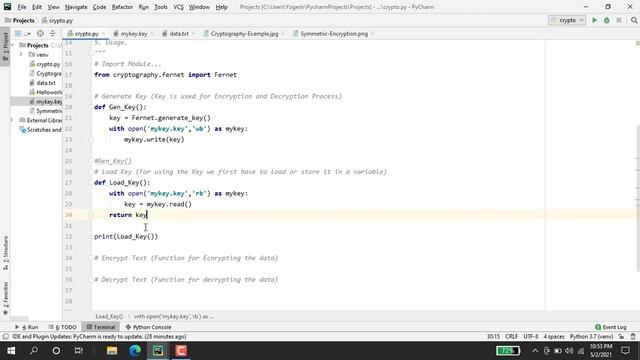Image resolution: width=640 pixels, height=360 pixels.
Task: Click the collapse all icon in Project panel
Action: pos(52,33)
